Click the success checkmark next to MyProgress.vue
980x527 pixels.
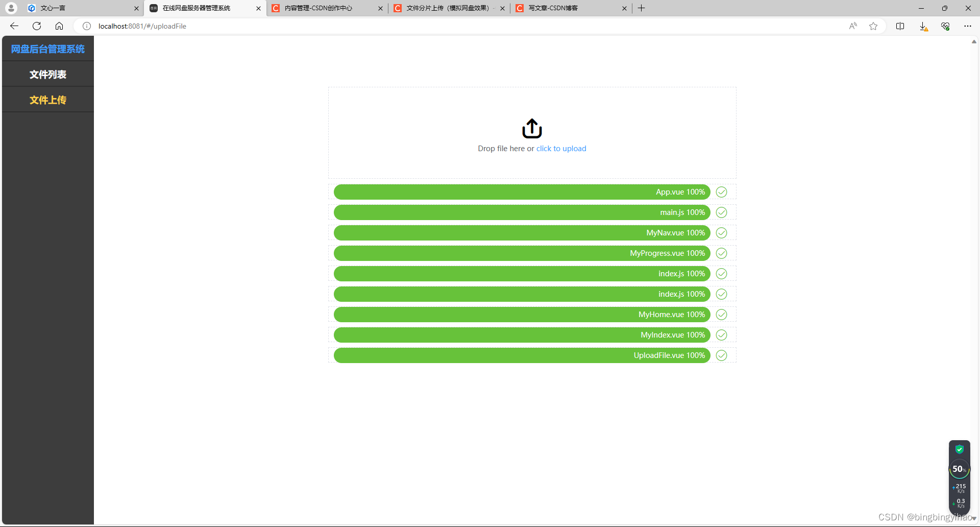(x=721, y=253)
